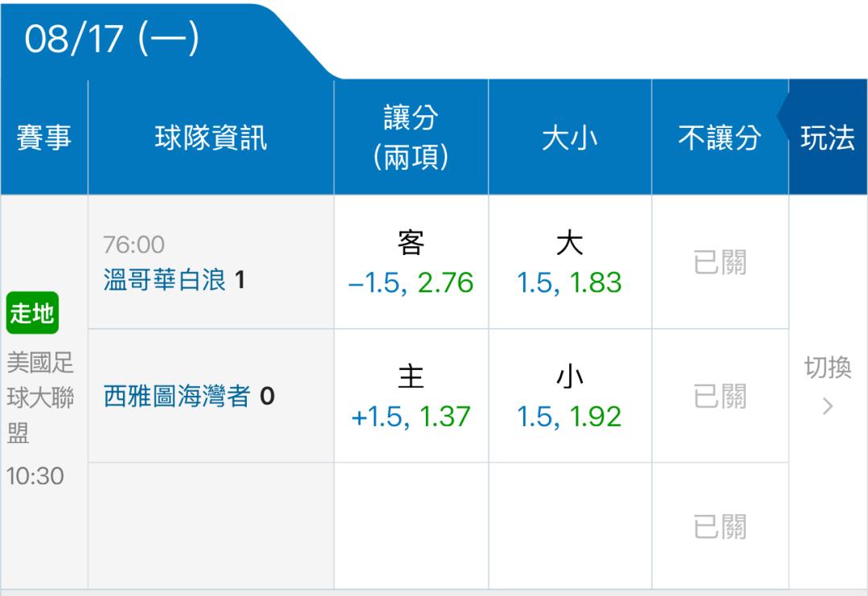The width and height of the screenshot is (868, 596).
Task: Click the 不讓分 column header
Action: (719, 138)
